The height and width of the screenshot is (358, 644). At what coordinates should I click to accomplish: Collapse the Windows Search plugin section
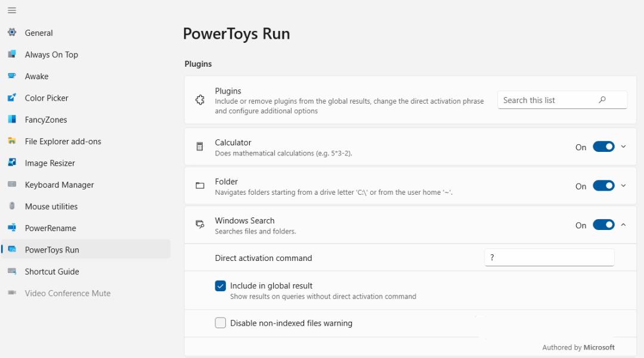[x=624, y=225]
